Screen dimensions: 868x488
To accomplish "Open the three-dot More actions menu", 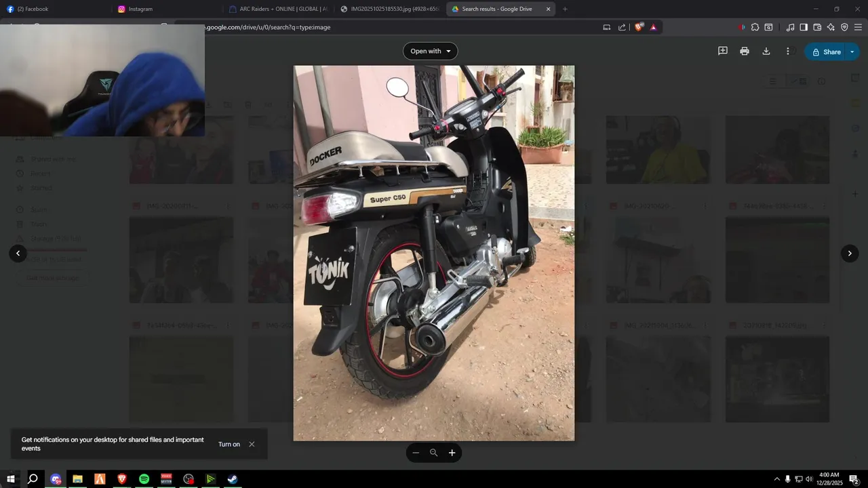I will (787, 52).
